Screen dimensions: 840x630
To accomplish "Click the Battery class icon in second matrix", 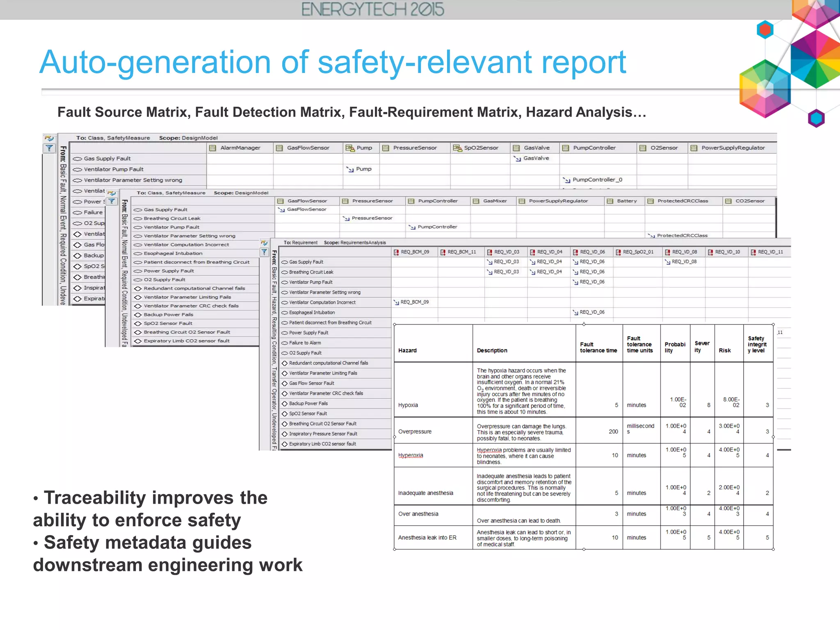I will coord(610,201).
